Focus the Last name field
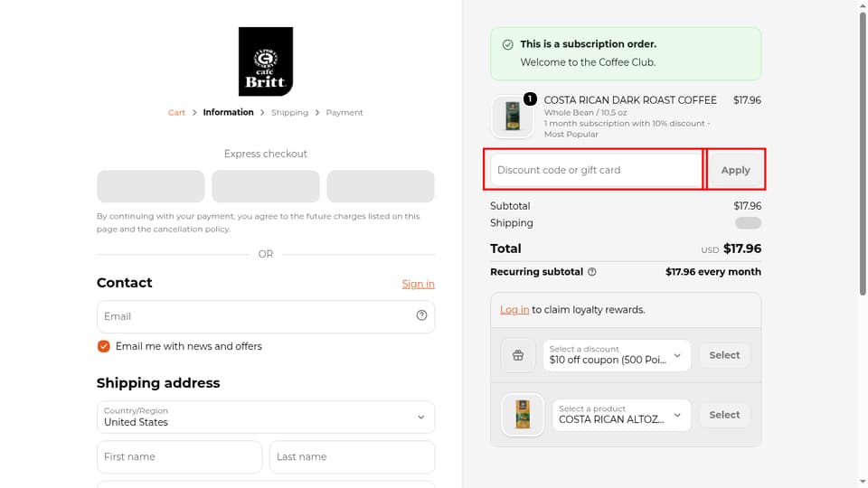The height and width of the screenshot is (488, 868). click(x=352, y=457)
